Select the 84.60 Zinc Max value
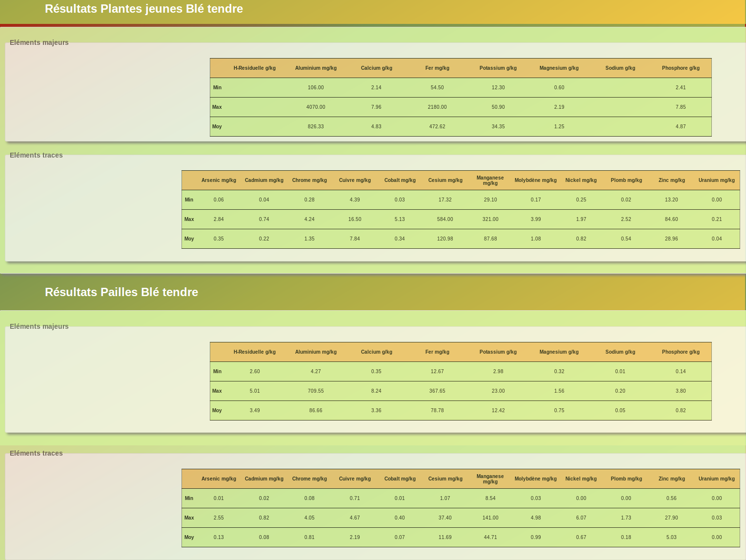The image size is (746, 560). (x=671, y=219)
